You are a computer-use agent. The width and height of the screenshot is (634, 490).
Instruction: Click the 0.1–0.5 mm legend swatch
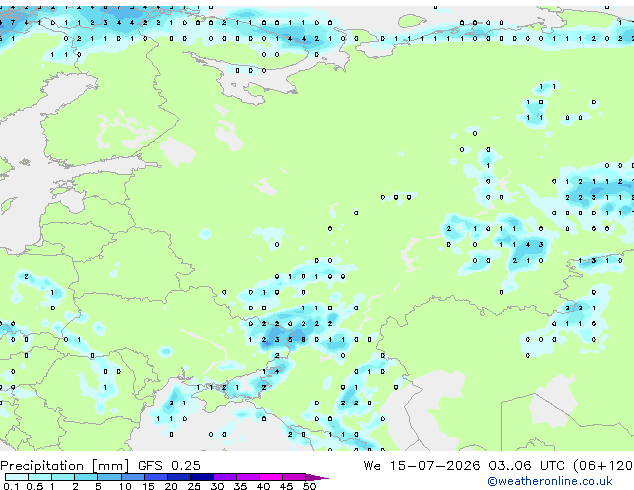17,477
